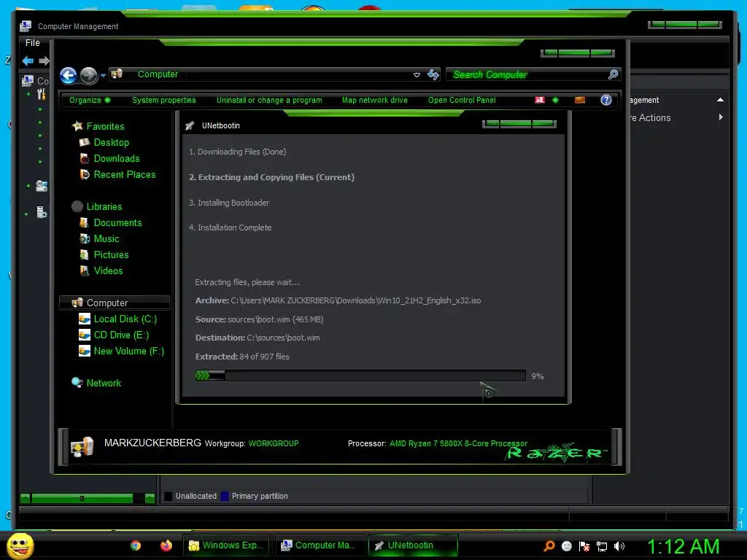Switch to the UNetbootin taskbar button
The image size is (747, 560).
[x=413, y=545]
